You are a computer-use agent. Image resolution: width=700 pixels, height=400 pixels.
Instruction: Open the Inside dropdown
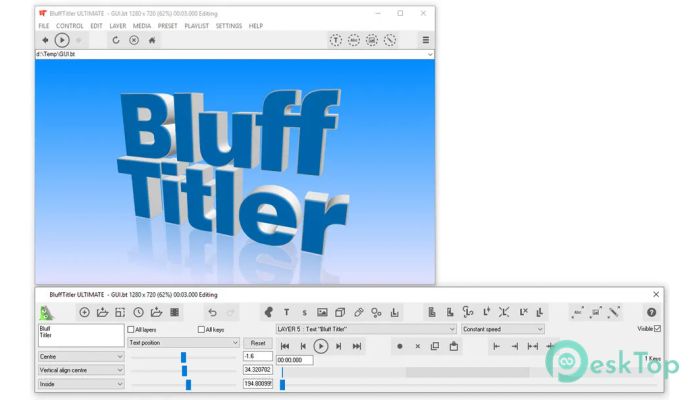click(x=81, y=384)
